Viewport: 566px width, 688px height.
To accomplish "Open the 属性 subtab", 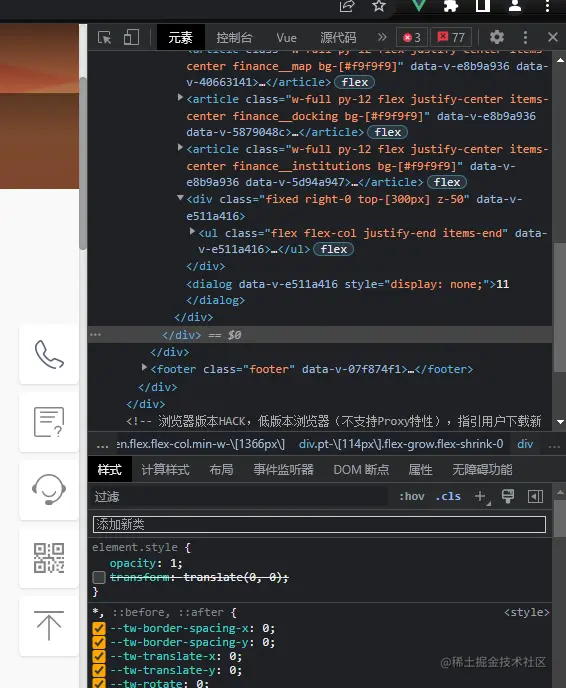I will pos(420,470).
